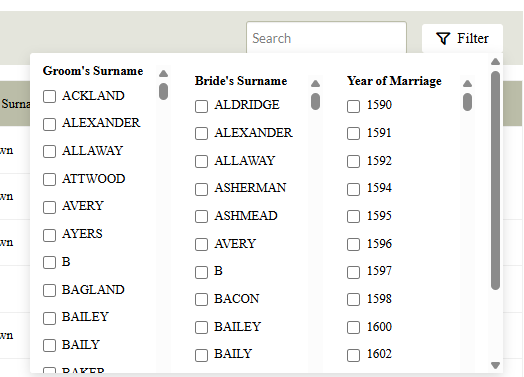Open the Filter button

tap(462, 38)
